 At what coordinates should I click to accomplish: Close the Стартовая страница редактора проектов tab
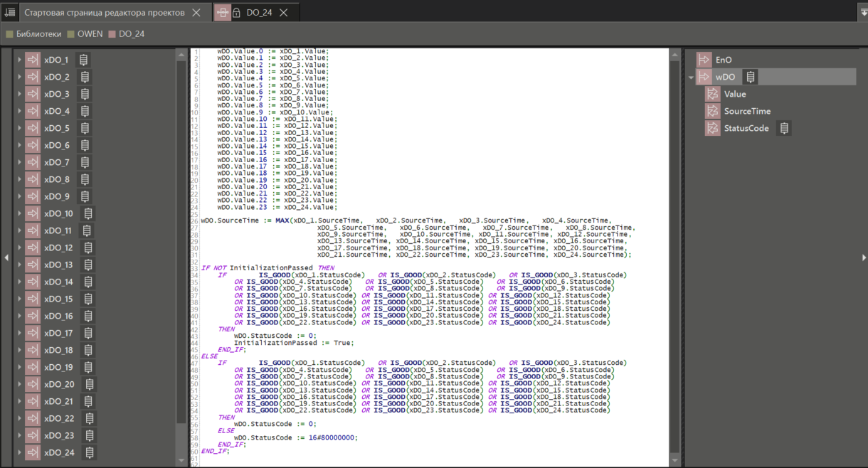[x=196, y=13]
